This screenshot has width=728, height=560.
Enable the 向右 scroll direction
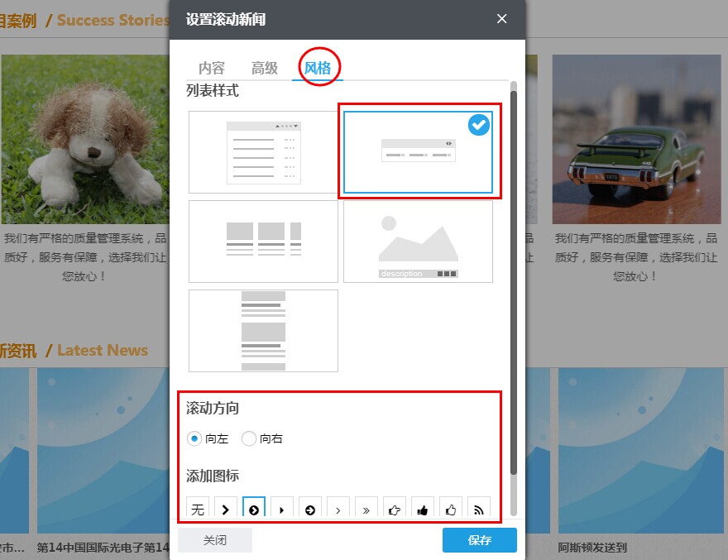pyautogui.click(x=249, y=438)
